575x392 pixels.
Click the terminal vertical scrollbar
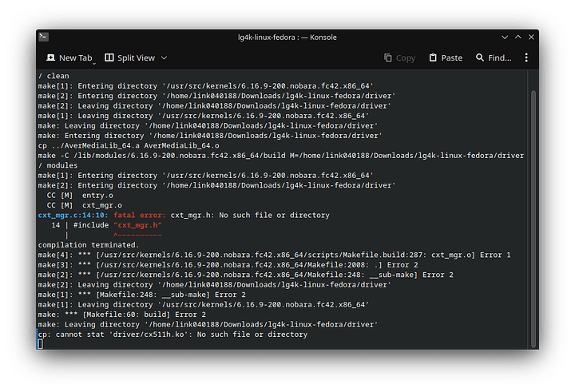coord(533,219)
